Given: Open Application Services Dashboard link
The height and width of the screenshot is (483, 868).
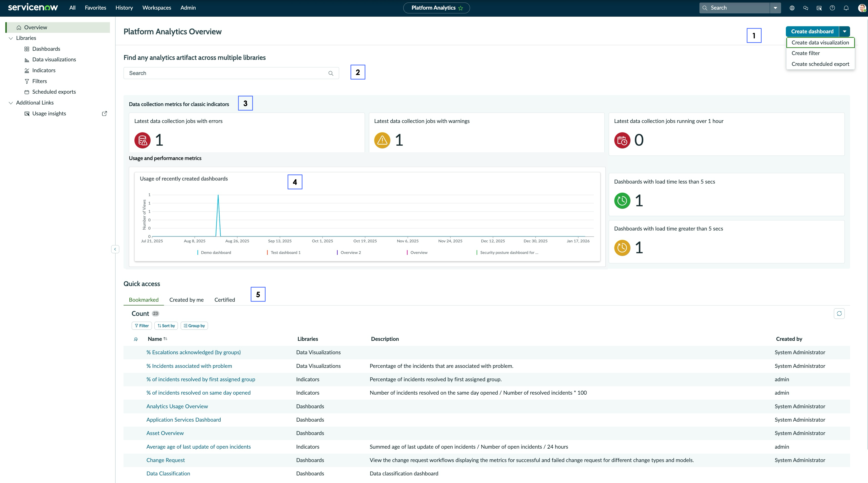Looking at the screenshot, I should click(184, 420).
